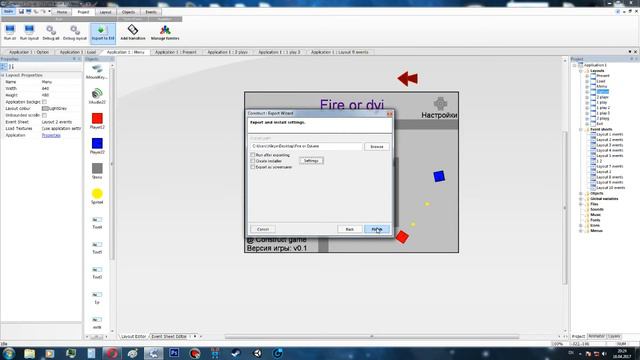The height and width of the screenshot is (360, 640).
Task: Click Back in the Export Wizard
Action: click(350, 229)
